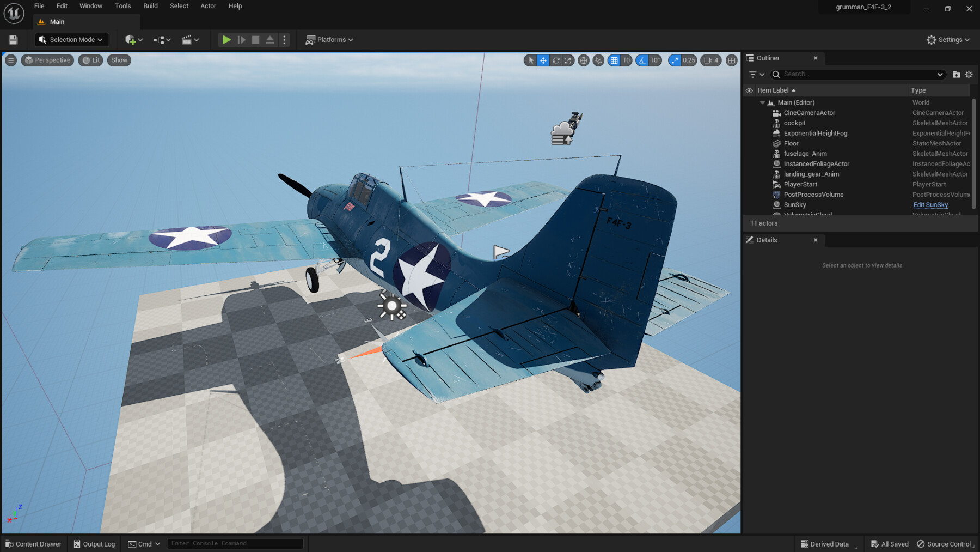The width and height of the screenshot is (980, 552).
Task: Collapse the Main (Editor) tree node
Action: 762,102
